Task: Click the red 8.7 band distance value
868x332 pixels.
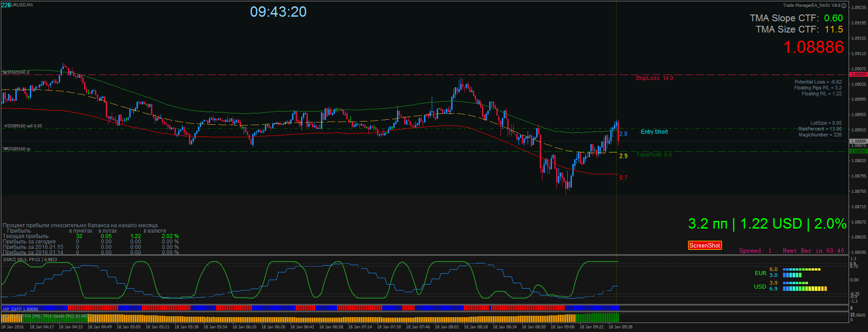Action: (x=623, y=178)
